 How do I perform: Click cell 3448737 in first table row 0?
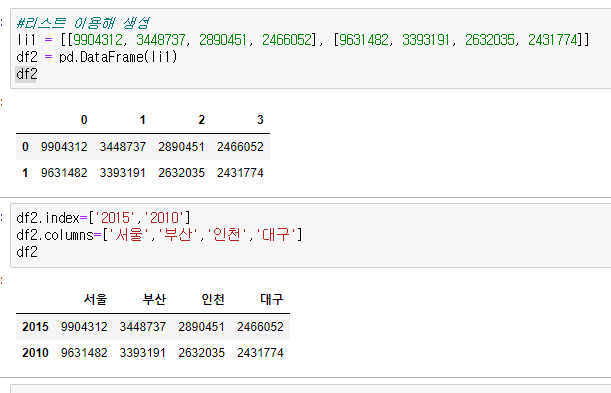point(123,147)
